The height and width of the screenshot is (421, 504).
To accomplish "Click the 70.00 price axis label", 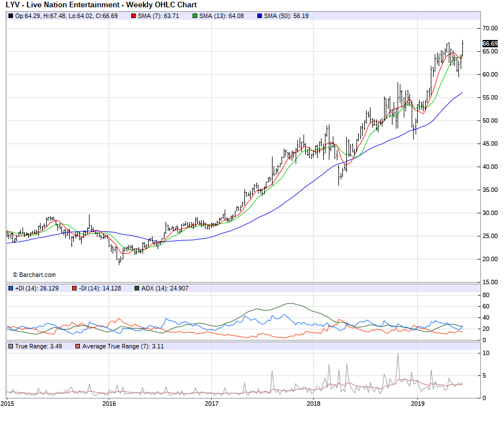I will pos(490,28).
